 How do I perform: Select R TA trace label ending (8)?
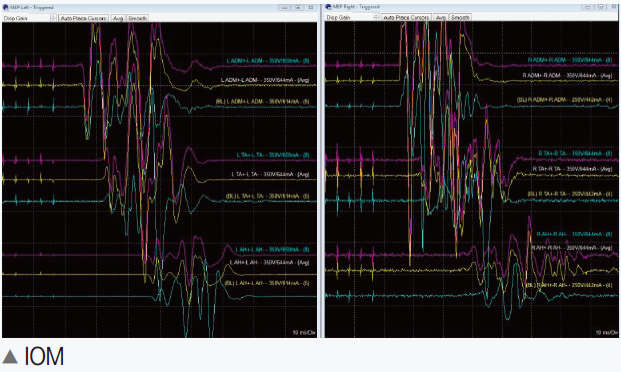pos(575,154)
